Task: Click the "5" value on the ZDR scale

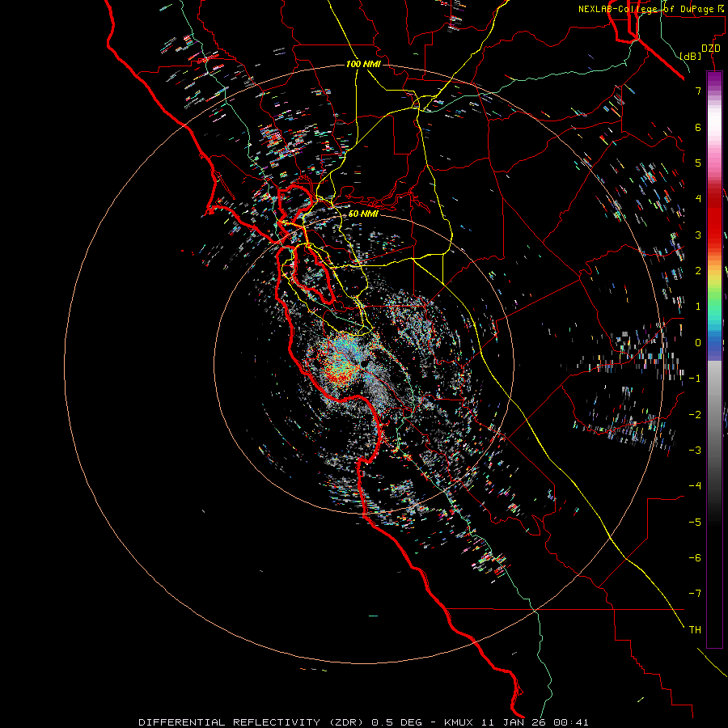Action: (698, 163)
